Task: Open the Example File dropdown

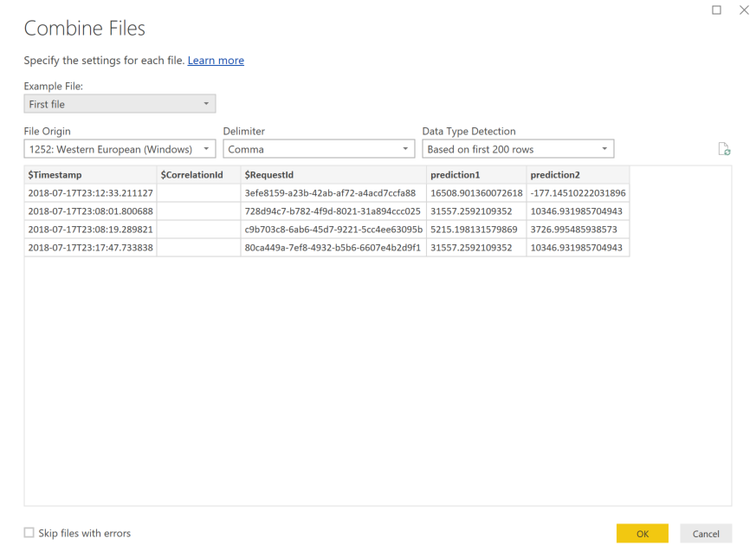Action: (120, 104)
